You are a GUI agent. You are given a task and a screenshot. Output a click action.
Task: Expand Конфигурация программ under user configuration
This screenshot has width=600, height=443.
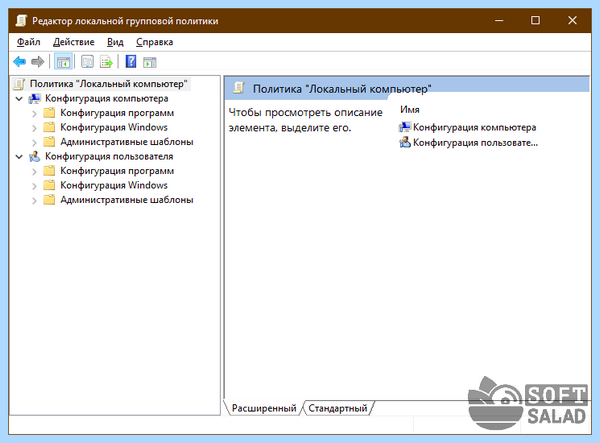tap(34, 171)
